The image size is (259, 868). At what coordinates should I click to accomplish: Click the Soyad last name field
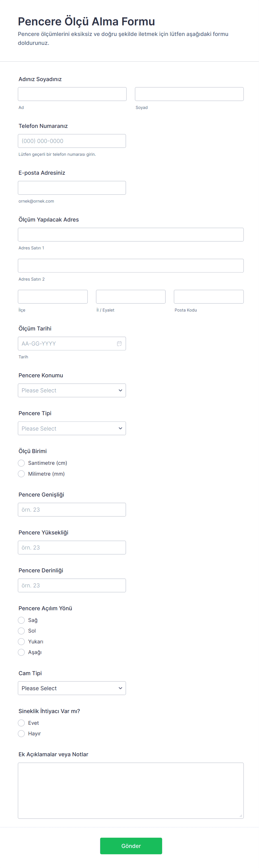click(x=189, y=94)
